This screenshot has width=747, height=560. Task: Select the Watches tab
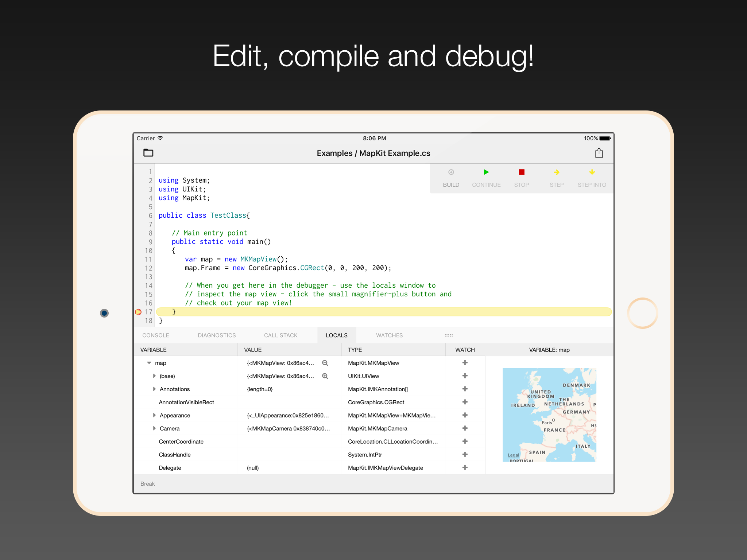tap(389, 335)
